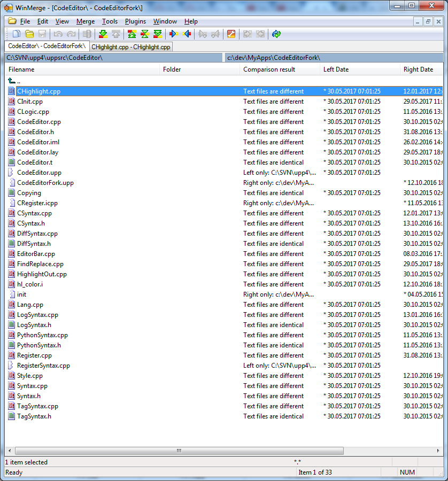Sort the list by Comparison result column
The height and width of the screenshot is (481, 448).
tap(269, 69)
